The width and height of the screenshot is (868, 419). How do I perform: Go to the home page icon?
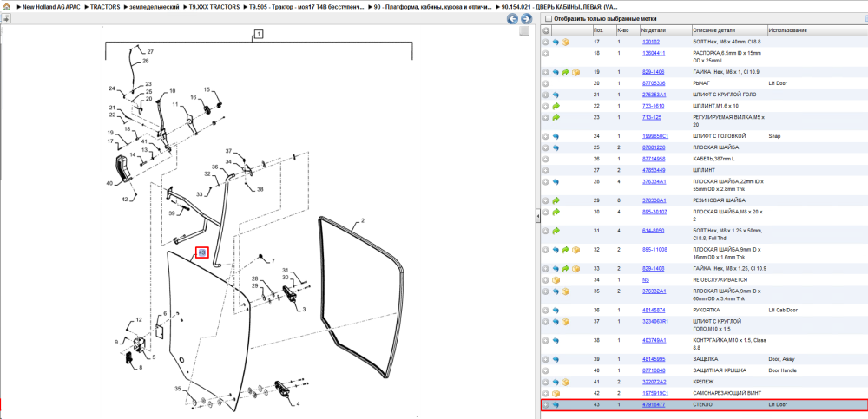[x=5, y=9]
